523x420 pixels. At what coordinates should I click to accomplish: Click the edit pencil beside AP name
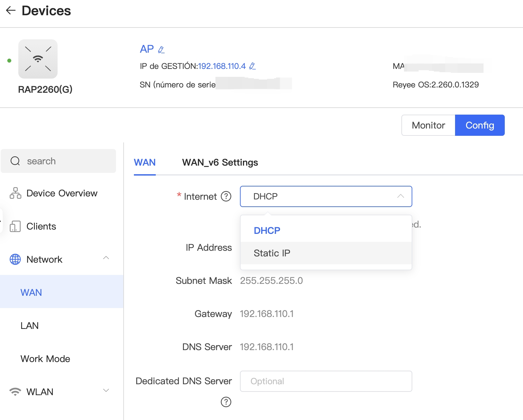[x=161, y=50]
